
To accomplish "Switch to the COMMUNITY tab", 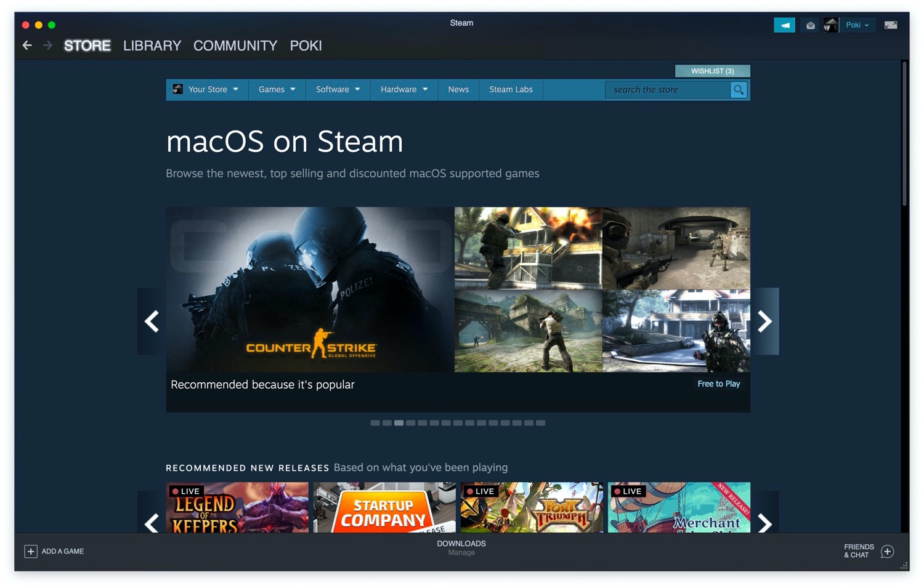I will click(x=235, y=46).
